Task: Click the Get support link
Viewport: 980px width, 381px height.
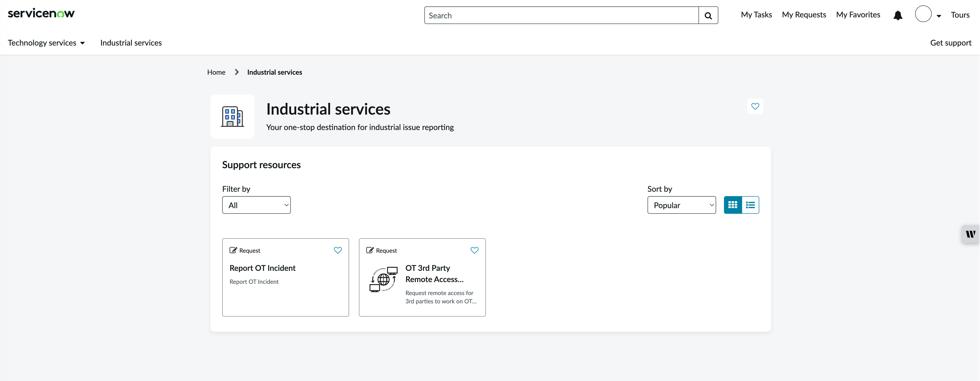Action: [951, 43]
